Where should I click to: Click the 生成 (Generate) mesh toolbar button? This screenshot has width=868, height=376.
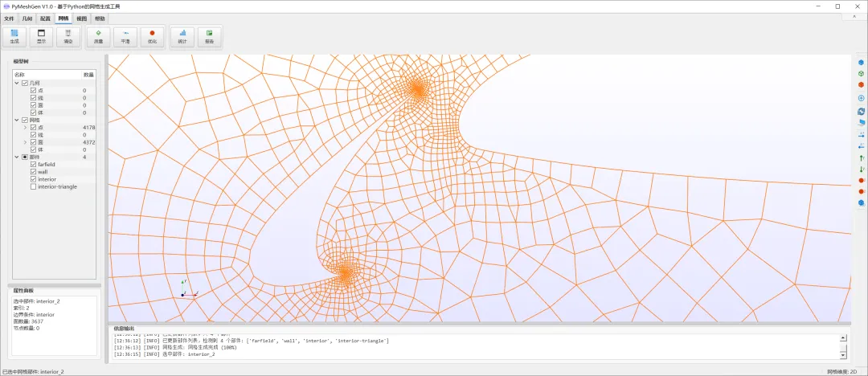14,36
